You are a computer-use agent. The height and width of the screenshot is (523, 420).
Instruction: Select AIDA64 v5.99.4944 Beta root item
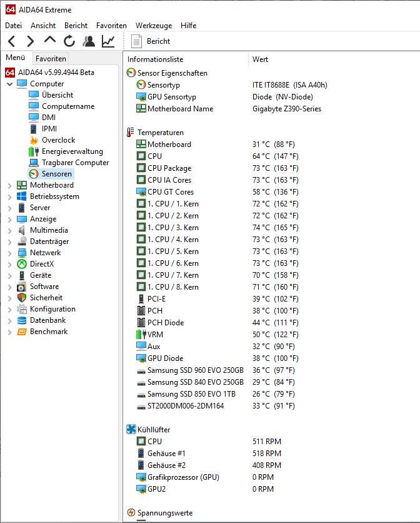(50, 73)
